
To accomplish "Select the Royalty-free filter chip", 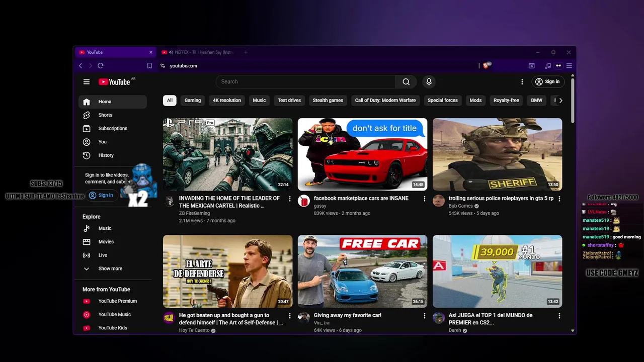I will (x=506, y=100).
